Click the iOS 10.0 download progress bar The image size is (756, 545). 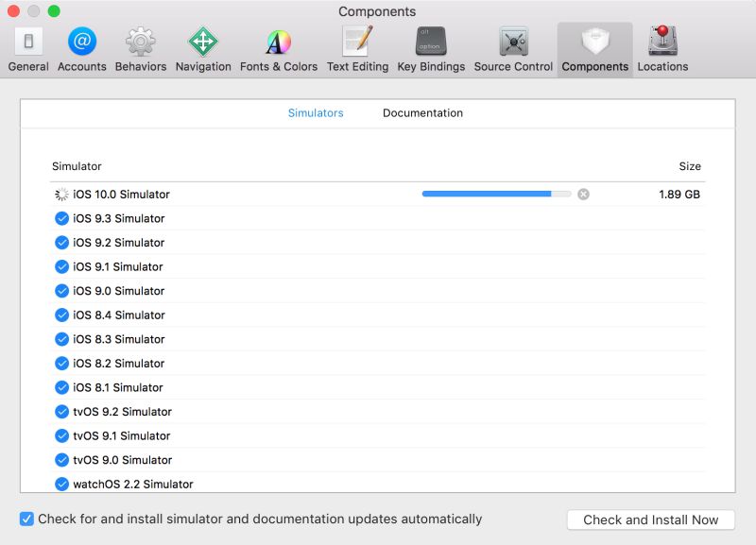click(x=497, y=194)
